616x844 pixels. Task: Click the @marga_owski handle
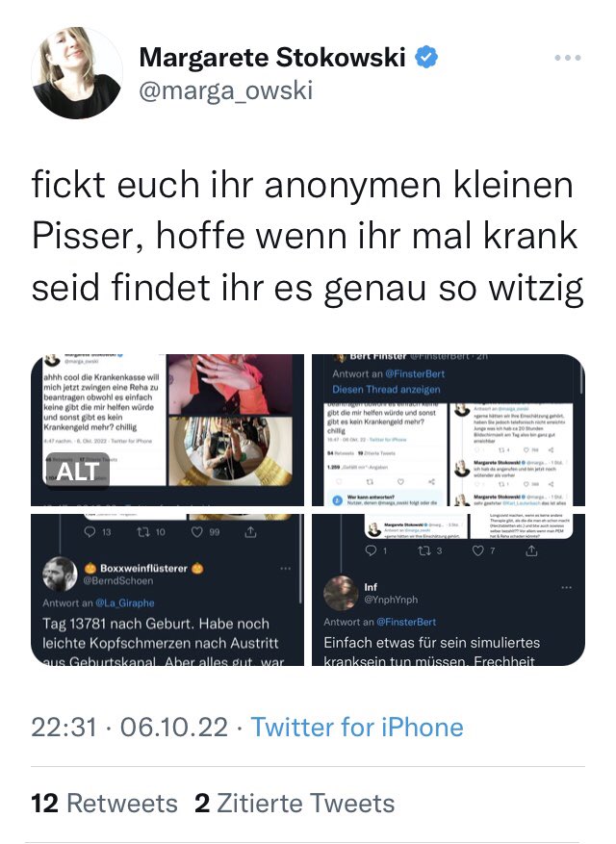pyautogui.click(x=225, y=90)
